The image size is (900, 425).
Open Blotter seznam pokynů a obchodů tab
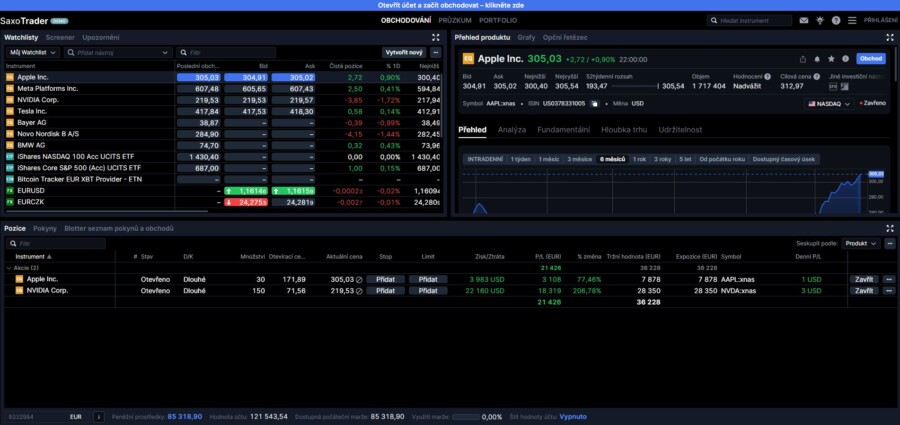pyautogui.click(x=119, y=228)
